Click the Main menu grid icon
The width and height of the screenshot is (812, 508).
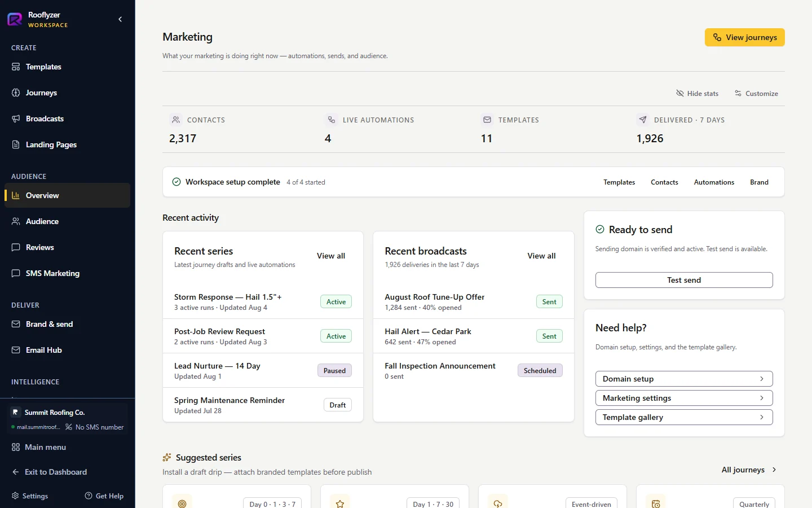click(x=16, y=447)
